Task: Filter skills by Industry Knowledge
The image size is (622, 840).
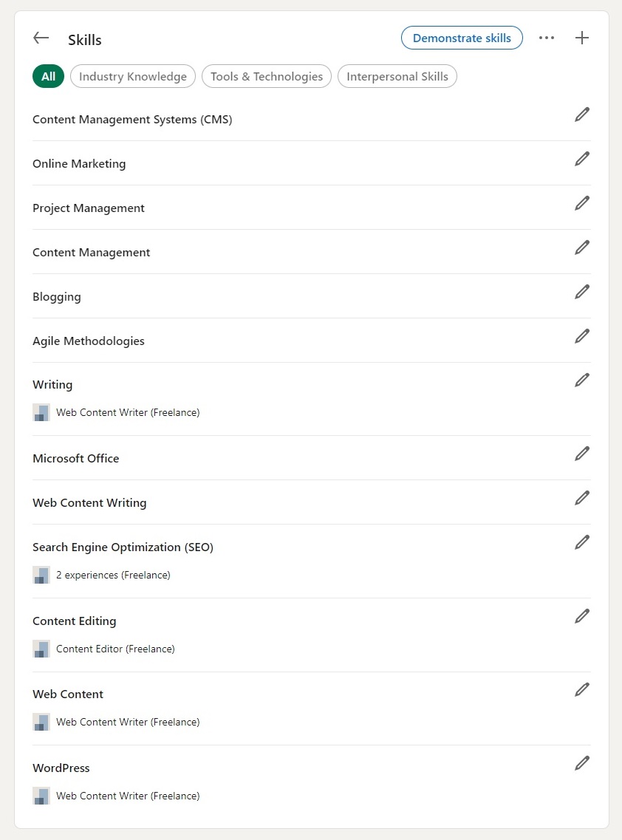Action: pos(133,77)
